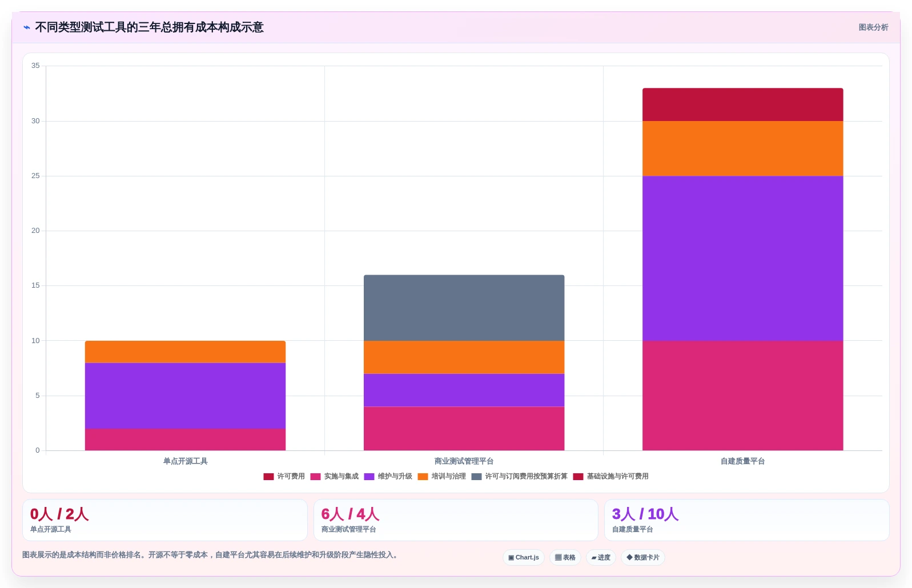Toggle the 实施与集成 legend swatch
The height and width of the screenshot is (588, 912).
tap(315, 477)
